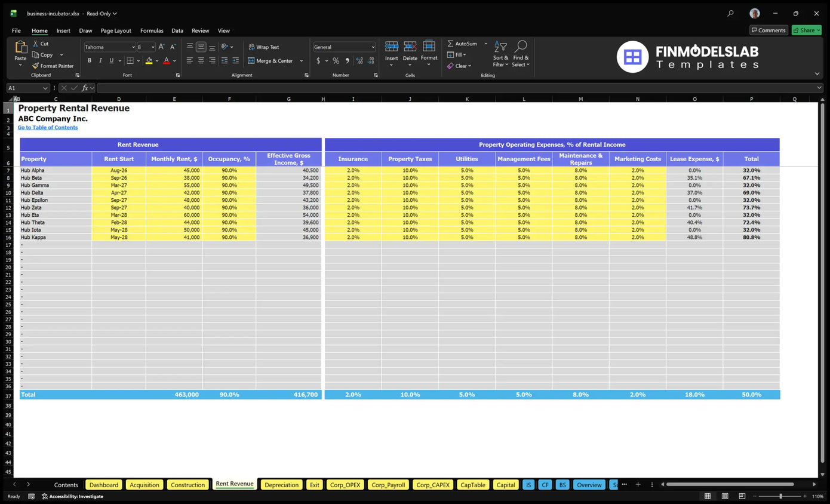Click the Paste clipboard icon
This screenshot has width=830, height=504.
click(x=21, y=48)
